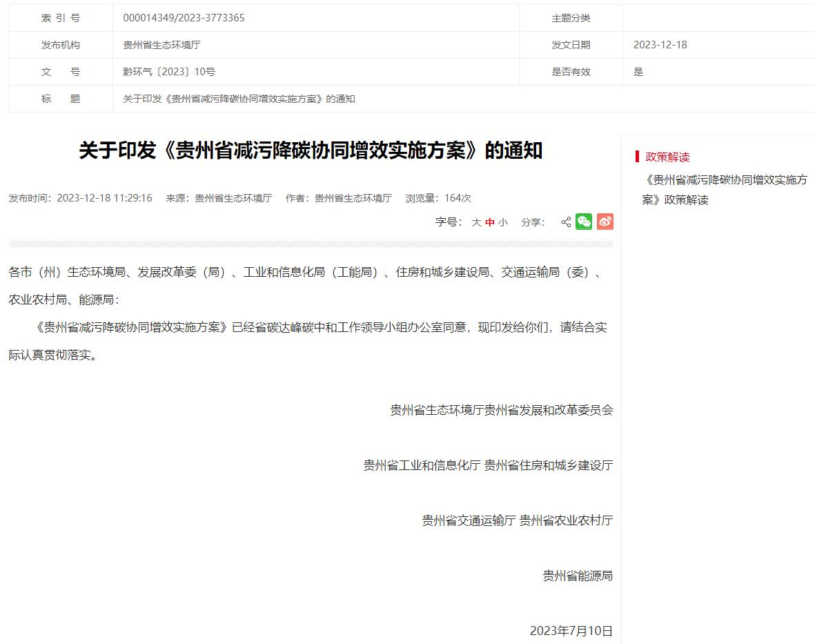Click the red 政策解读 section heading
The image size is (815, 644).
667,157
